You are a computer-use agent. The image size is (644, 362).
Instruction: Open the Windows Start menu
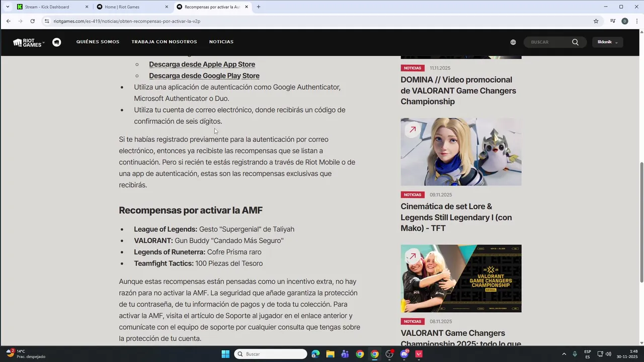point(225,354)
